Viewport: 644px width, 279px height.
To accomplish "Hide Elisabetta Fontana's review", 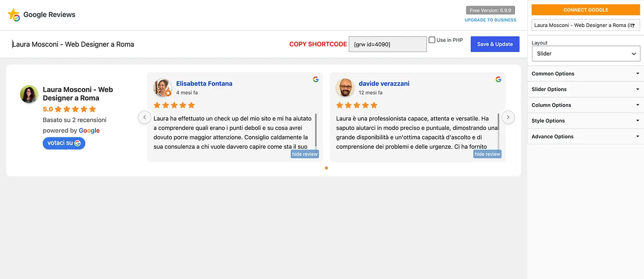I will click(305, 154).
